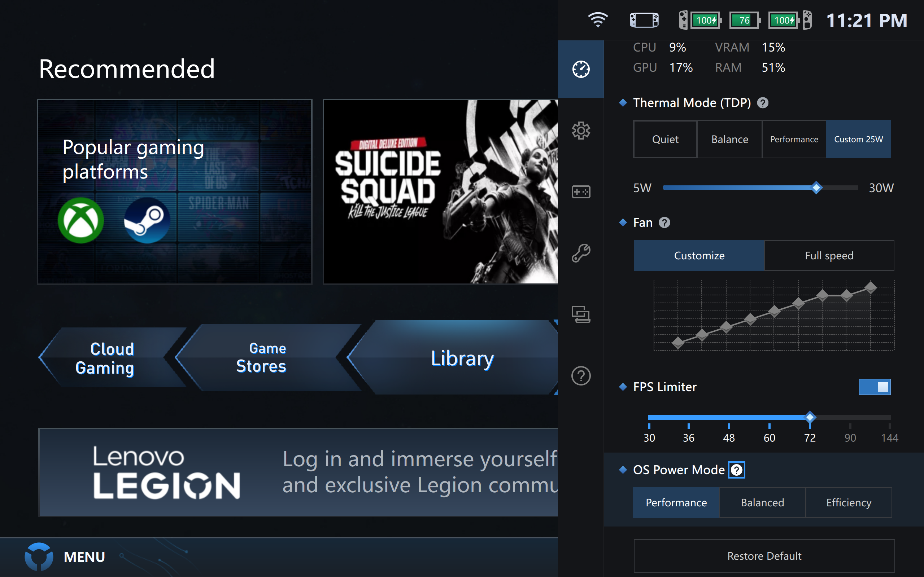Open the settings gear panel

click(x=581, y=131)
